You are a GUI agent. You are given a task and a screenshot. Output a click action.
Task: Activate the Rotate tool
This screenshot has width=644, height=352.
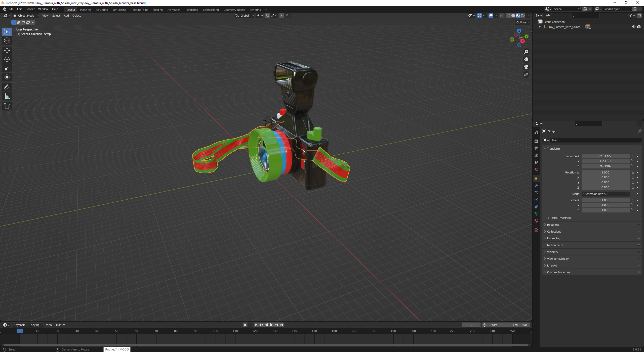[7, 59]
